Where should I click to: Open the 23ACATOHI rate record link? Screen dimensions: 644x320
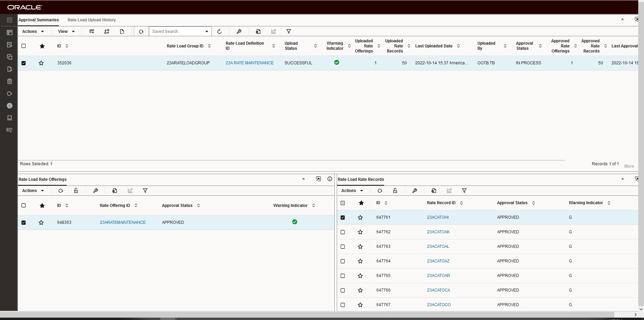[438, 217]
